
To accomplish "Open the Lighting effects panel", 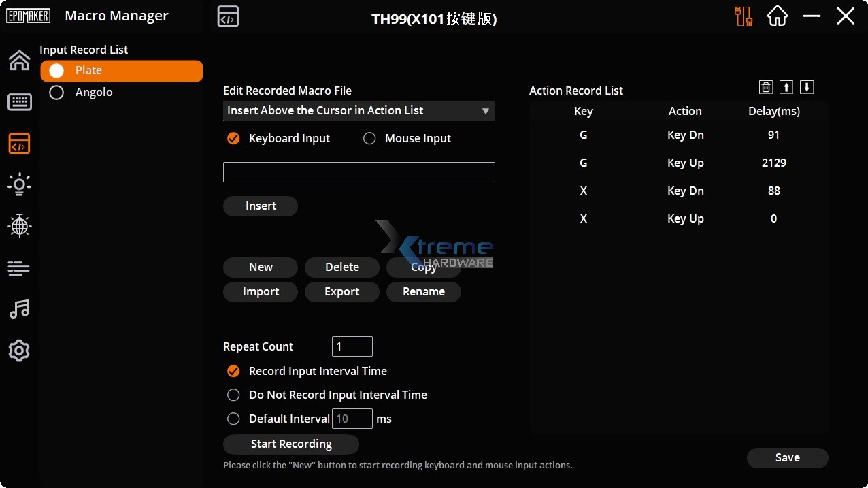I will coord(19,184).
